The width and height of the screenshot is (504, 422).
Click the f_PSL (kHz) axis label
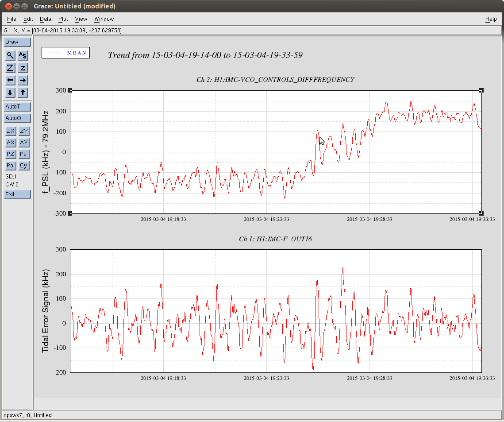pos(46,152)
